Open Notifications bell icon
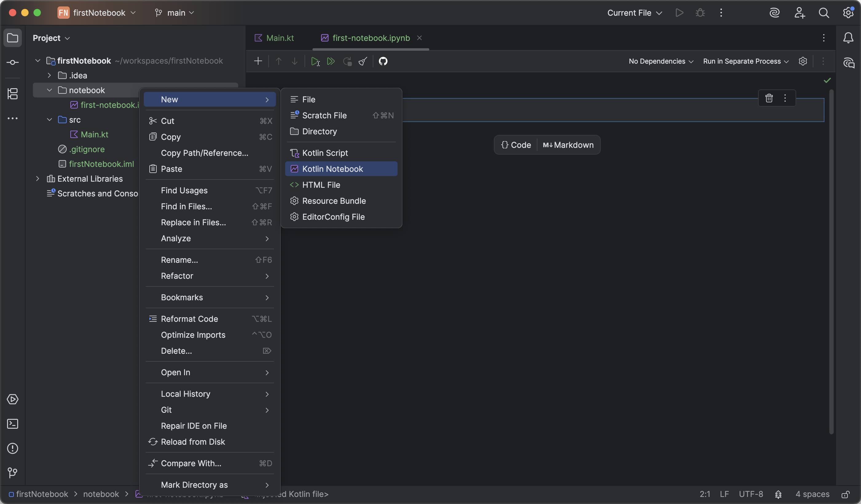861x504 pixels. (848, 37)
